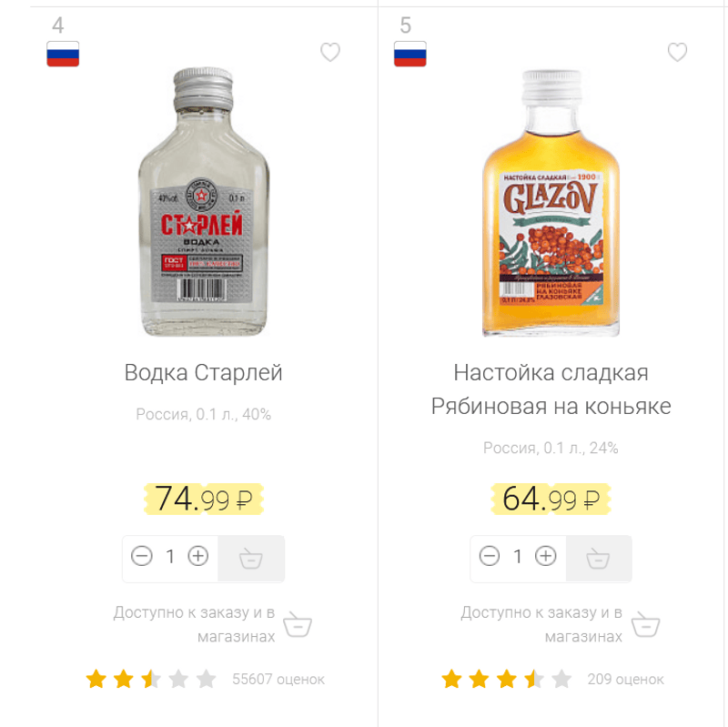Viewport: 728px width, 727px height.
Task: Add Водка Старлей to cart
Action: pyautogui.click(x=250, y=558)
